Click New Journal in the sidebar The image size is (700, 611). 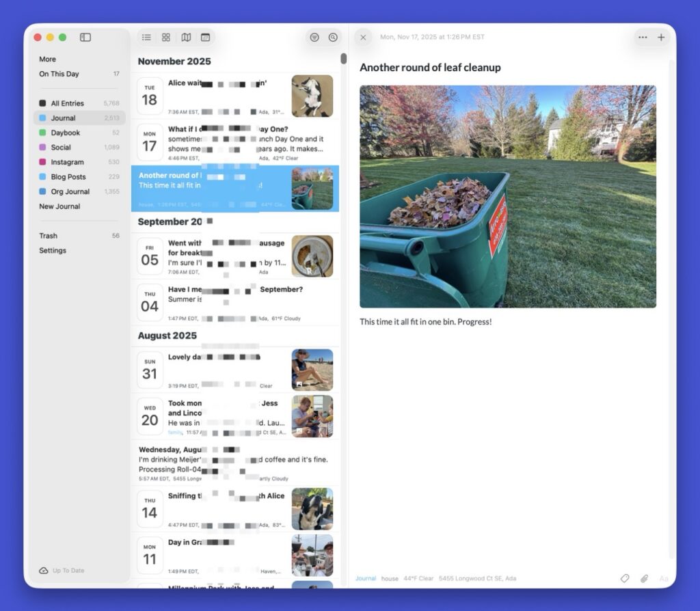59,206
